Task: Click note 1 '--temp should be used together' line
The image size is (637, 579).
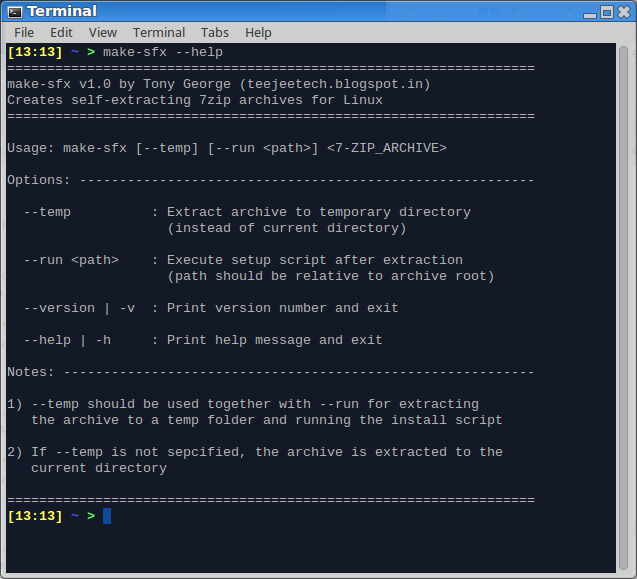Action: (x=243, y=404)
